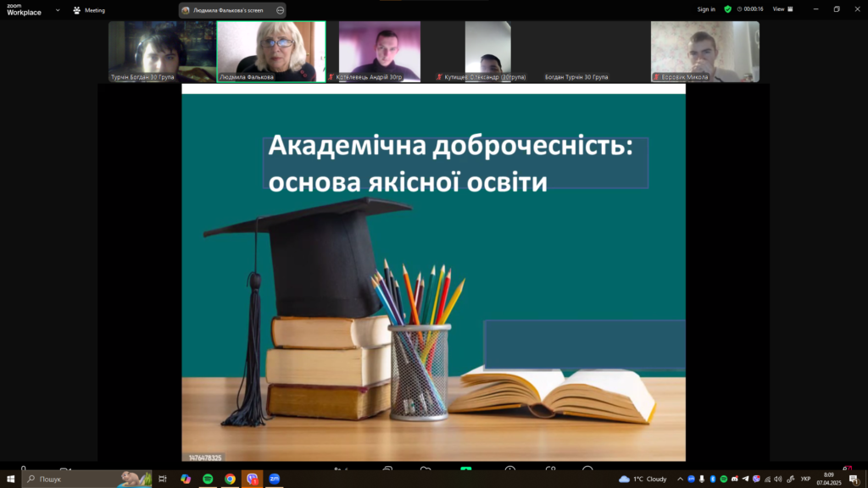Click the Discord icon in system tray
Viewport: 868px width, 488px height.
(x=734, y=479)
